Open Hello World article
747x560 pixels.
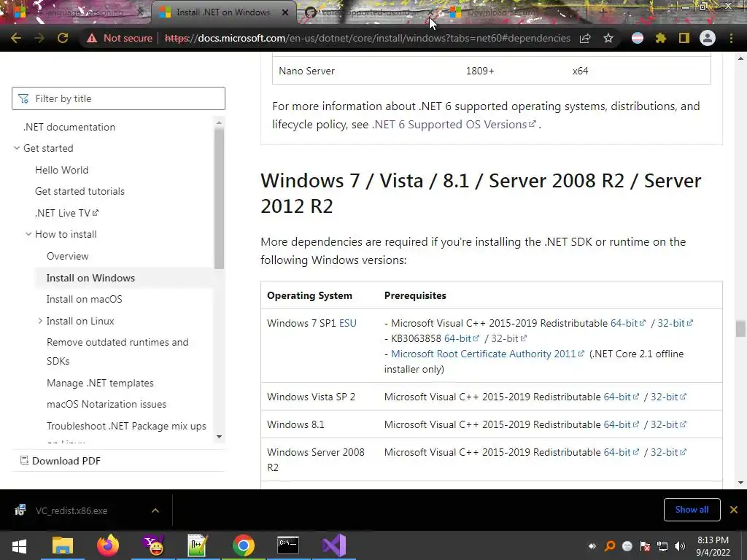coord(61,170)
